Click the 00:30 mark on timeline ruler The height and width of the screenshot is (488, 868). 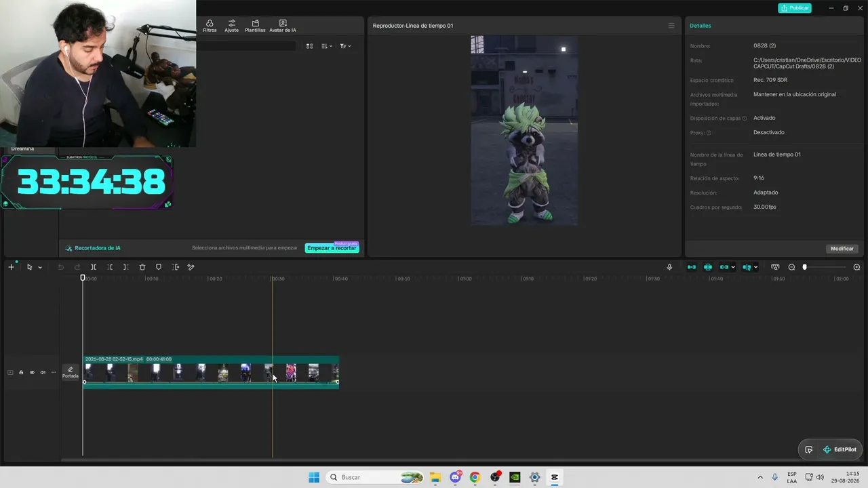[x=277, y=279]
